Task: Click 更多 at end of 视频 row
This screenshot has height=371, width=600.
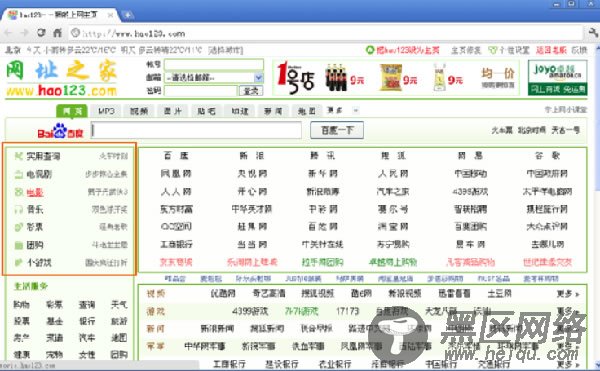Action: tap(568, 294)
